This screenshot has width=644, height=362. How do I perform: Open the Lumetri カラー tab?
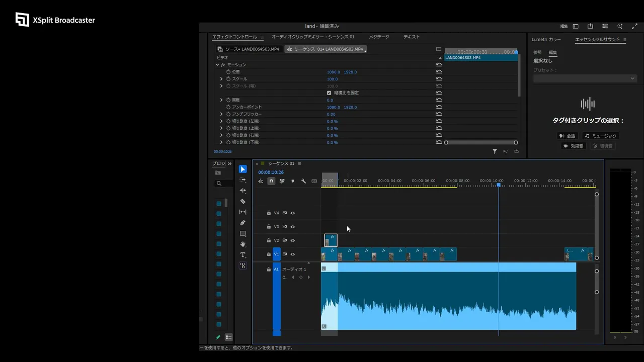point(546,39)
